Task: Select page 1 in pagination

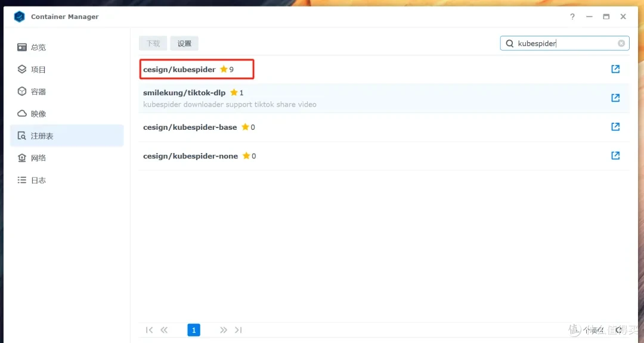Action: 194,330
